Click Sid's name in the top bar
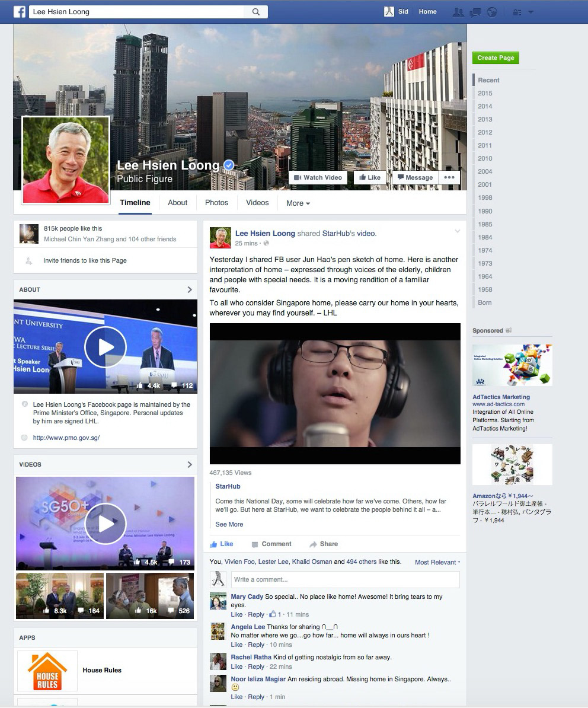The image size is (588, 708). click(x=403, y=12)
